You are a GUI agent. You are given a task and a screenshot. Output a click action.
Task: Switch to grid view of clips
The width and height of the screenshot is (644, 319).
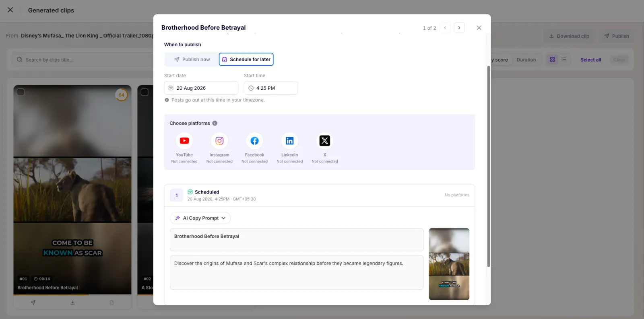(553, 60)
